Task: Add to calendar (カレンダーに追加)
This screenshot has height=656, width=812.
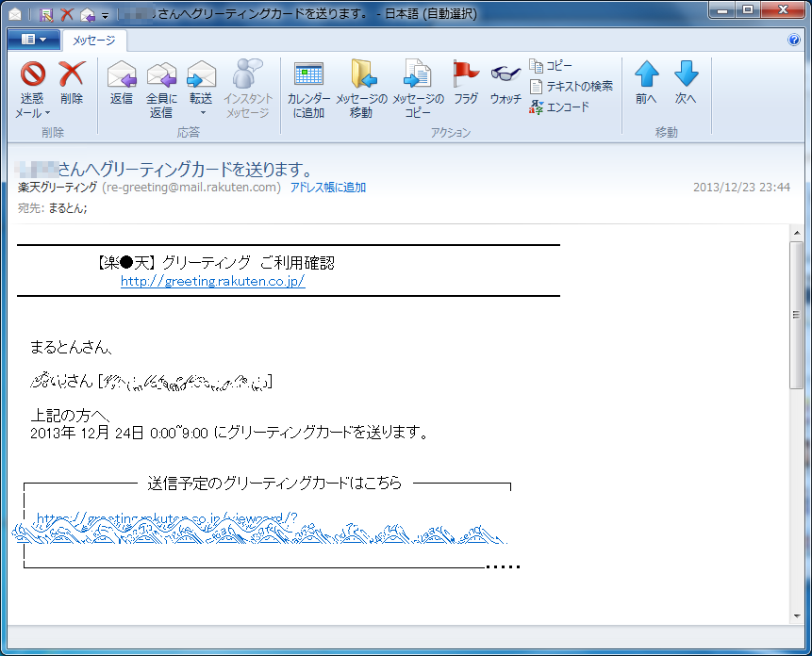Action: click(x=308, y=89)
